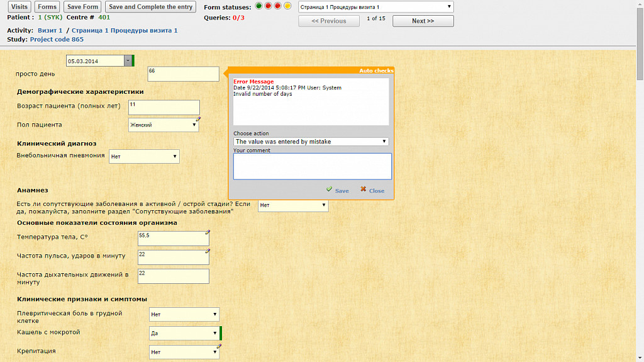Click the pencil icon on Пол пациента field
Viewport: 644px width, 362px height.
[x=199, y=118]
